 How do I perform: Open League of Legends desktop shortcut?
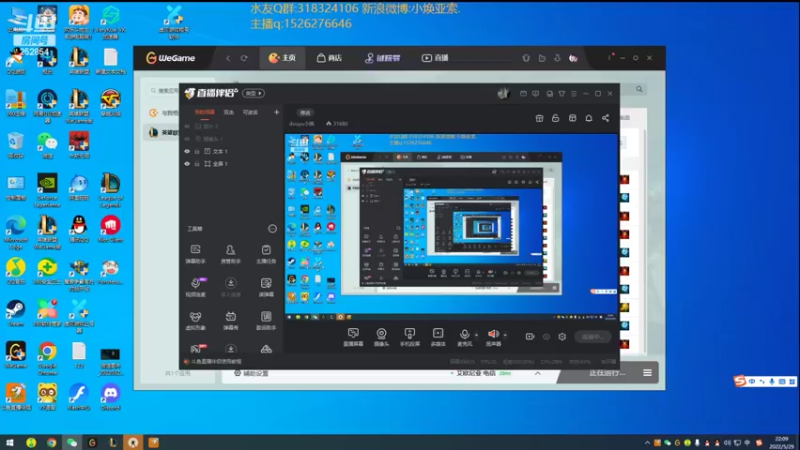[110, 190]
